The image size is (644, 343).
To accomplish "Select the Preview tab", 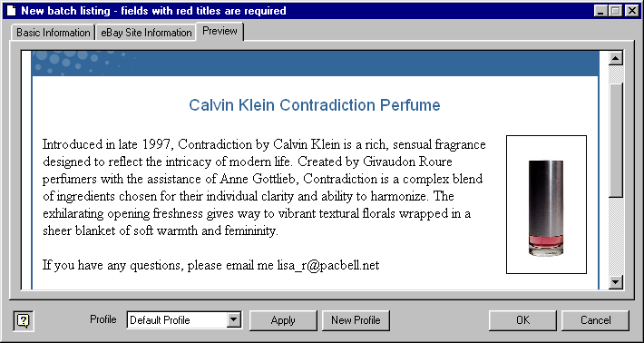I will click(220, 31).
